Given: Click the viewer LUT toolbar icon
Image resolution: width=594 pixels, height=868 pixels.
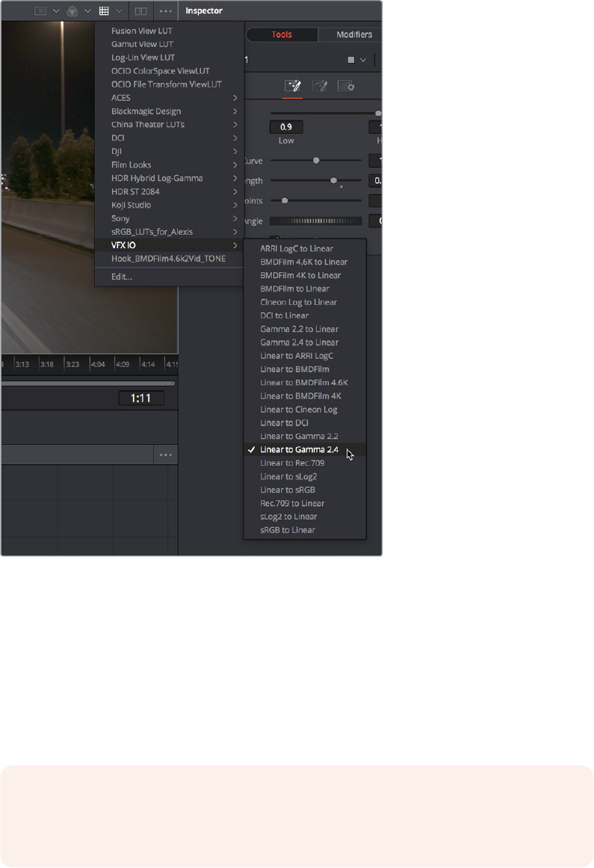Looking at the screenshot, I should click(x=40, y=10).
